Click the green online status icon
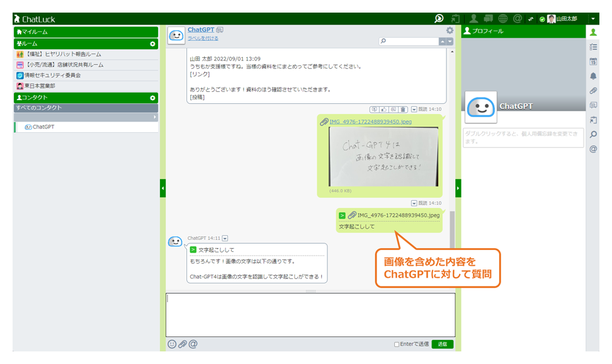This screenshot has height=364, width=612. click(x=542, y=19)
